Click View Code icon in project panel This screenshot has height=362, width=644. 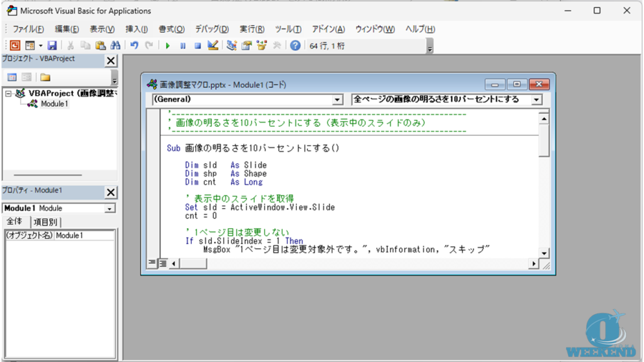12,77
